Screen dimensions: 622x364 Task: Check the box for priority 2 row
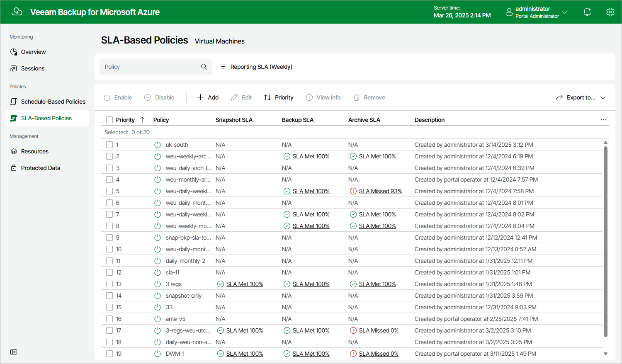[109, 156]
